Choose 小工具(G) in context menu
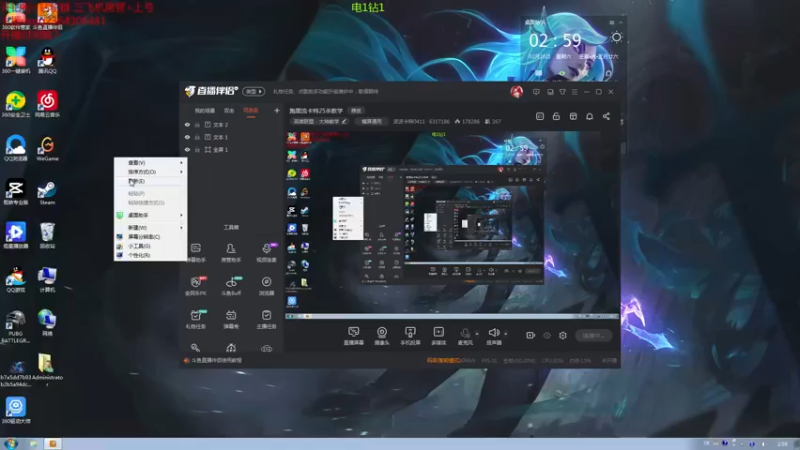Image resolution: width=800 pixels, height=450 pixels. (151, 246)
